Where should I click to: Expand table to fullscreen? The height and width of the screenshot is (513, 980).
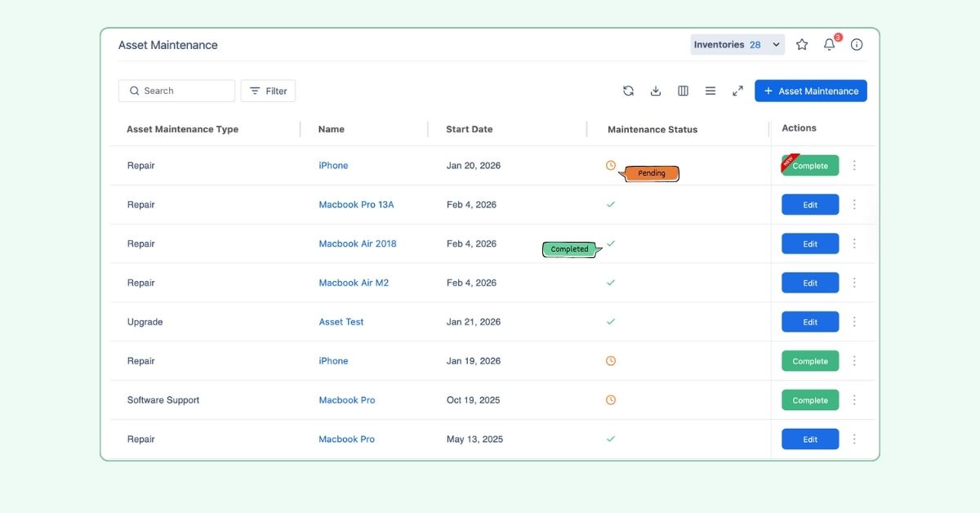tap(737, 91)
